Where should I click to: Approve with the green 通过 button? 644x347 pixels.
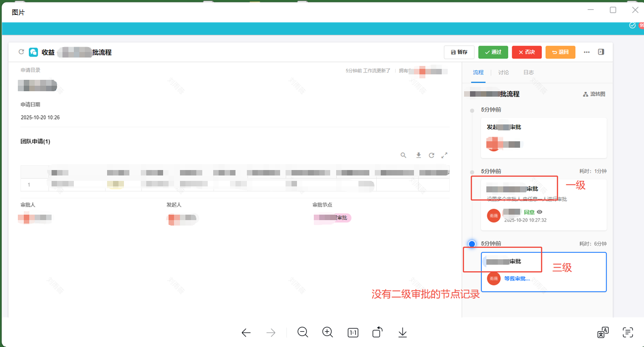tap(493, 52)
